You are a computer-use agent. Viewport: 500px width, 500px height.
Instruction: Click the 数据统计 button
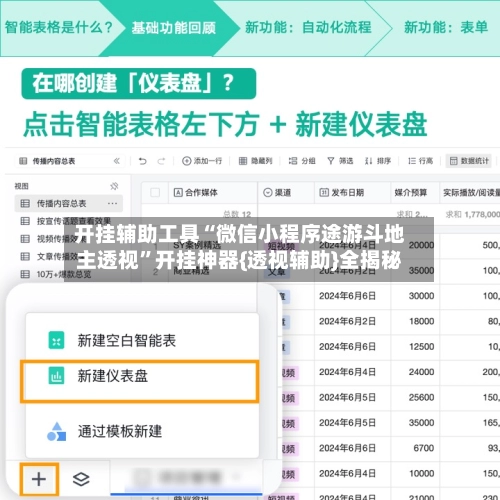click(469, 161)
